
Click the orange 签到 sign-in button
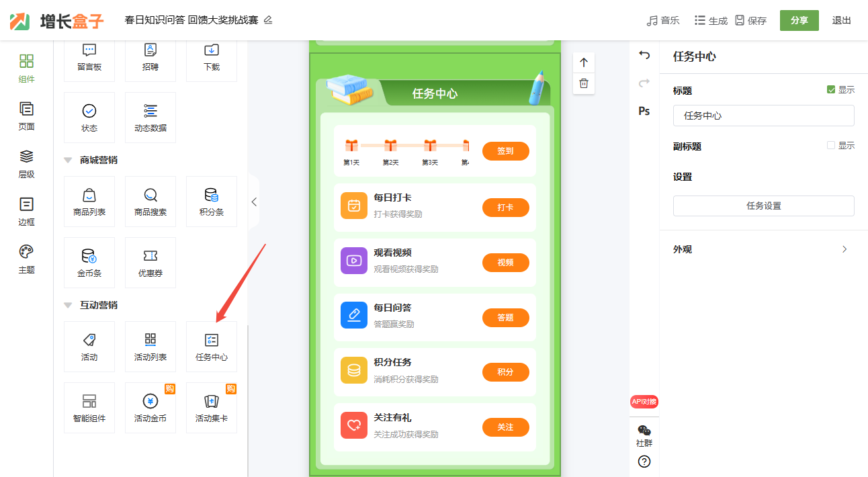point(506,151)
